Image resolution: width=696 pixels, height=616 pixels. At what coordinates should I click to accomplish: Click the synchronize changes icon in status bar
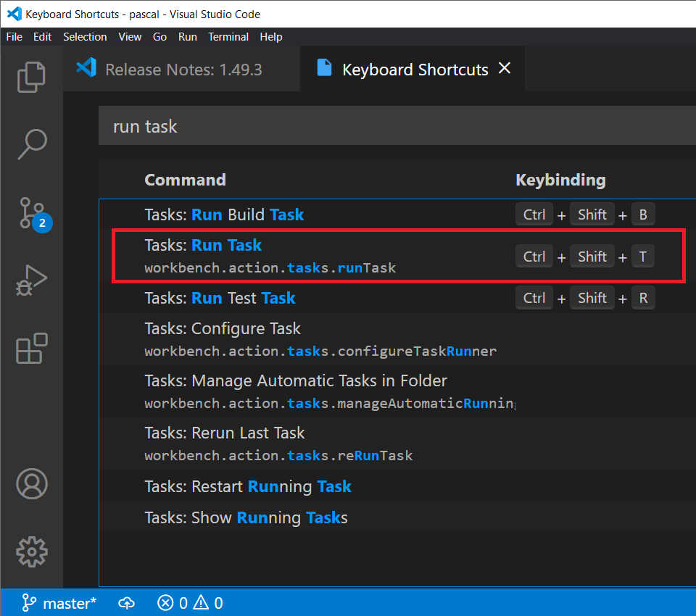point(126,602)
